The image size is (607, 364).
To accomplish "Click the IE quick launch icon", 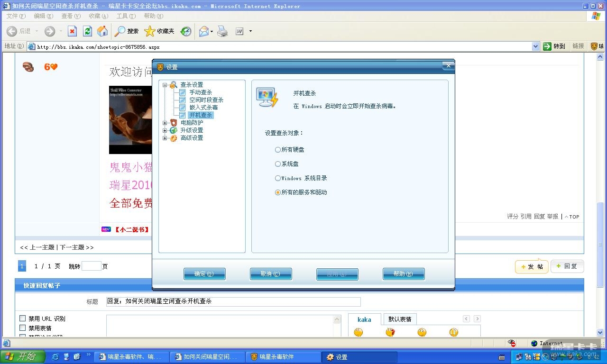I will click(x=55, y=357).
